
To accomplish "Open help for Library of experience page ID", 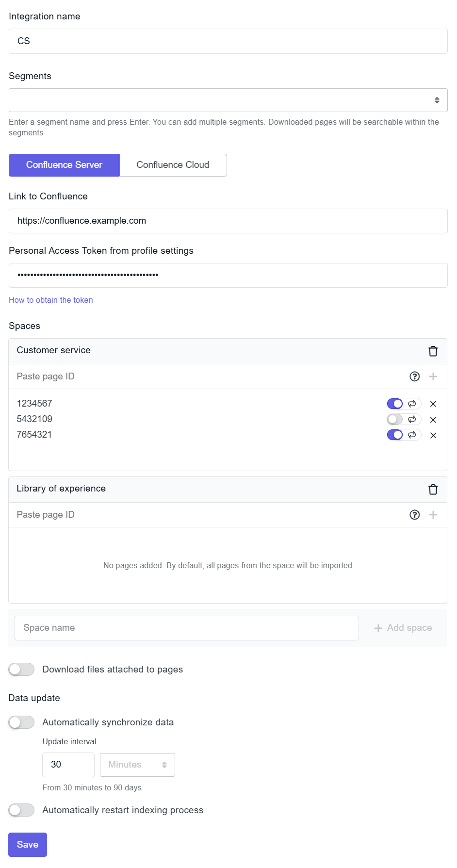I will point(414,515).
